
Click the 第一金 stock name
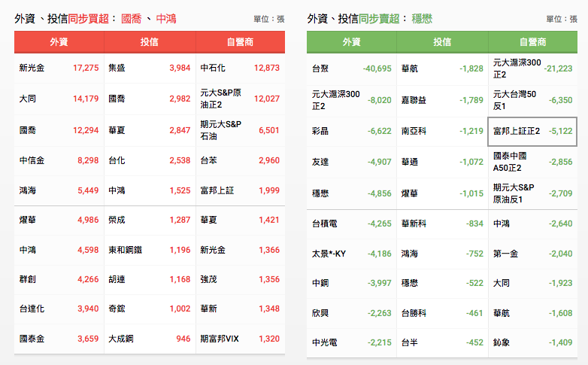click(505, 254)
